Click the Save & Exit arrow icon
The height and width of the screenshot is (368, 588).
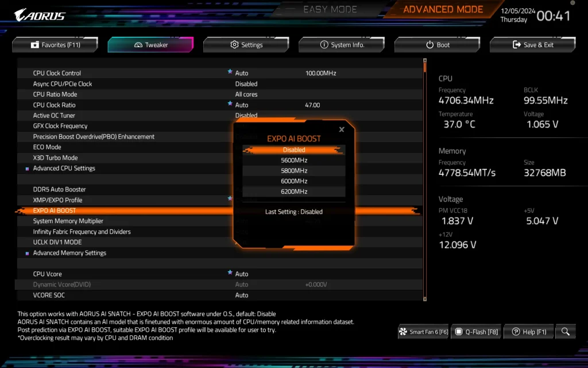pos(517,44)
